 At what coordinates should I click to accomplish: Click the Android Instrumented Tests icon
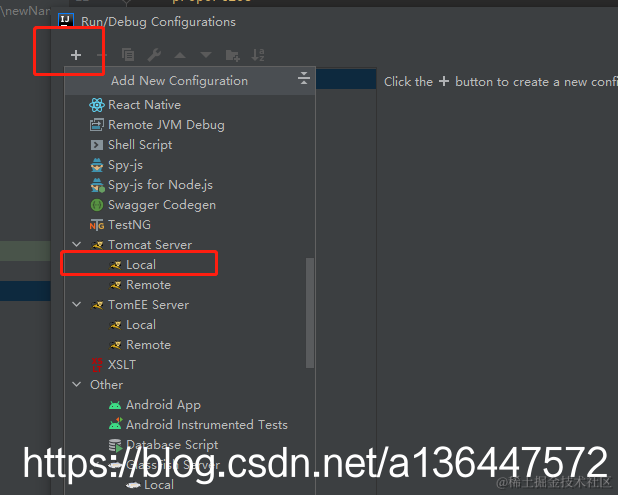(x=115, y=424)
